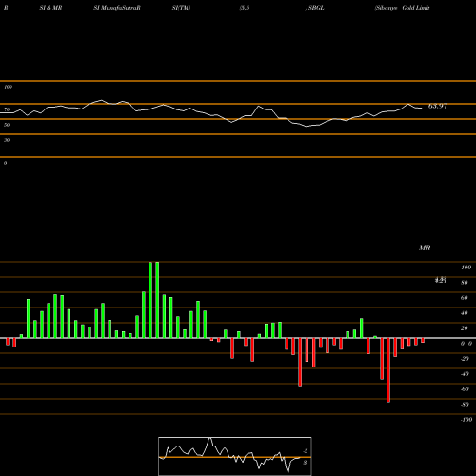Click the 40 label on MR axis
This screenshot has height=476, width=476.
point(465,313)
